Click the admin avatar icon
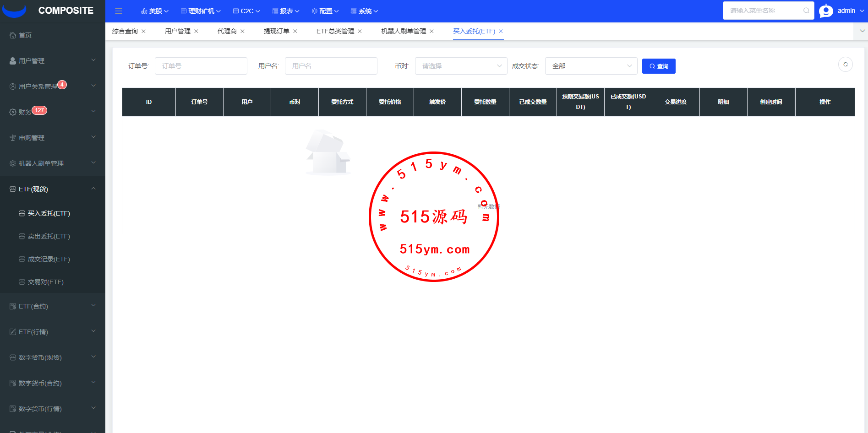Image resolution: width=868 pixels, height=433 pixels. pos(826,11)
